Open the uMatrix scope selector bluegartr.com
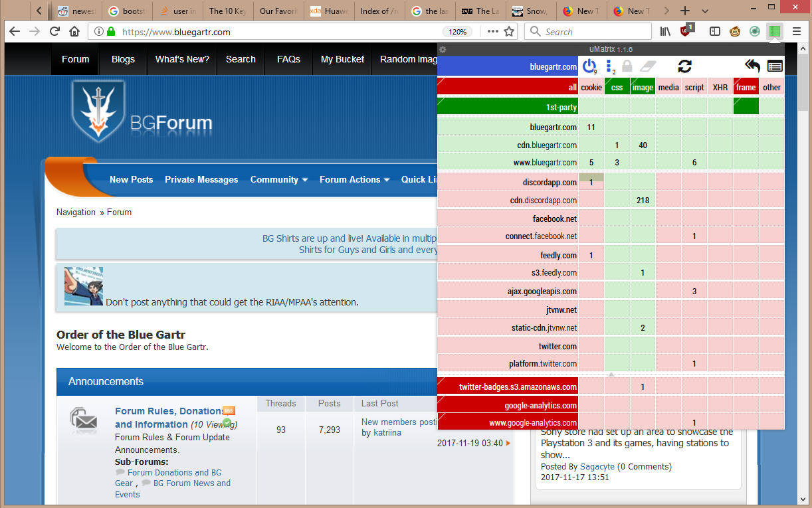Image resolution: width=812 pixels, height=508 pixels. point(508,66)
